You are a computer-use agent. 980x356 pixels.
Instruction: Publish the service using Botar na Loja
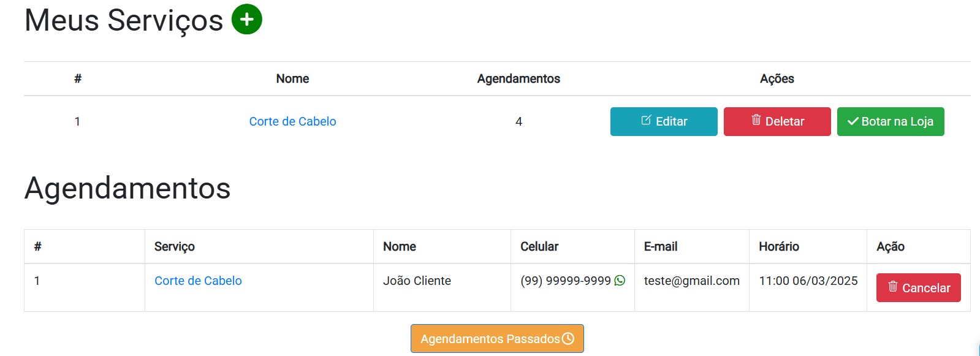click(890, 121)
